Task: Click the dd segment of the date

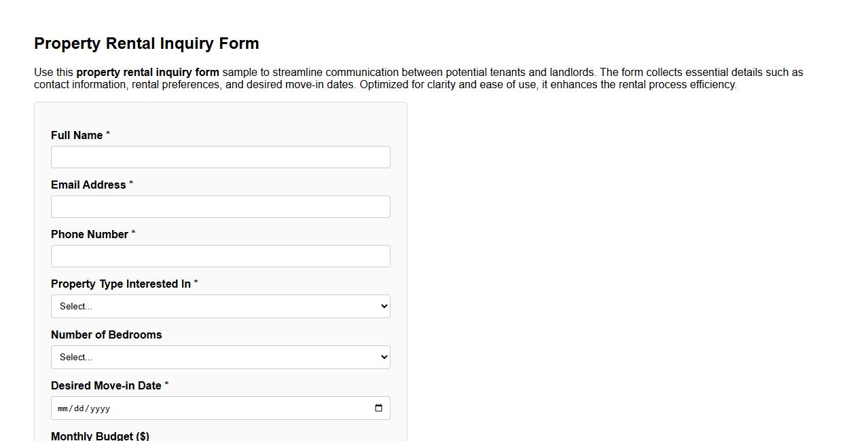Action: [x=79, y=408]
